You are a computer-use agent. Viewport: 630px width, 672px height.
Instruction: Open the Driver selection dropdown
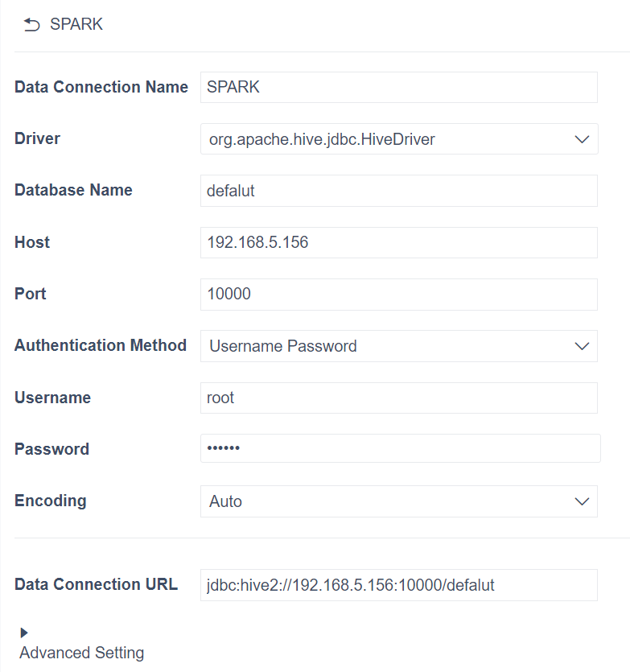click(x=398, y=138)
